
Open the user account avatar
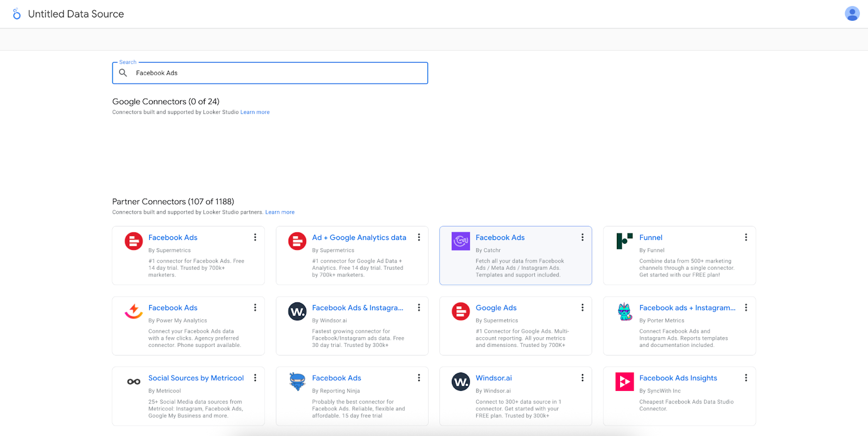tap(852, 14)
